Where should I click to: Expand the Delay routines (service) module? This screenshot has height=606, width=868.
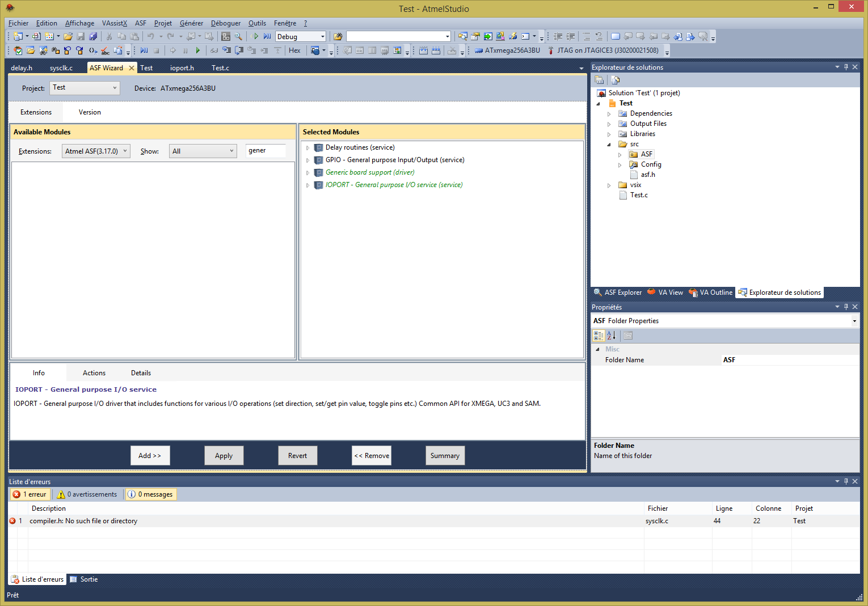(x=308, y=147)
